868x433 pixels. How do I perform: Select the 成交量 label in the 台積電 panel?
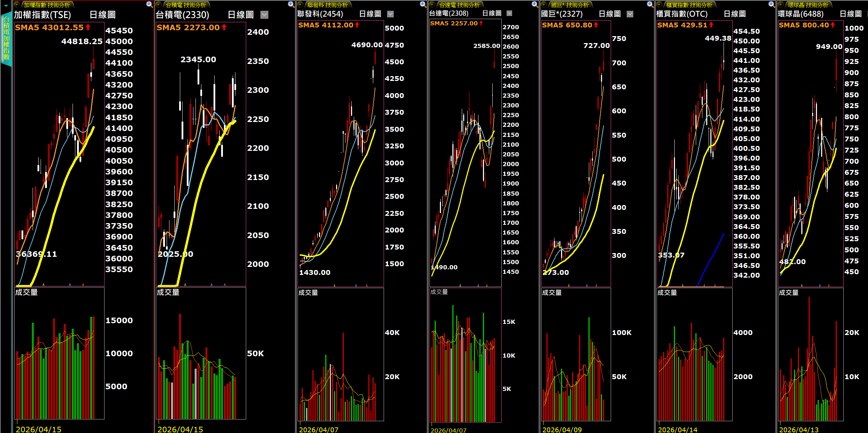[168, 292]
